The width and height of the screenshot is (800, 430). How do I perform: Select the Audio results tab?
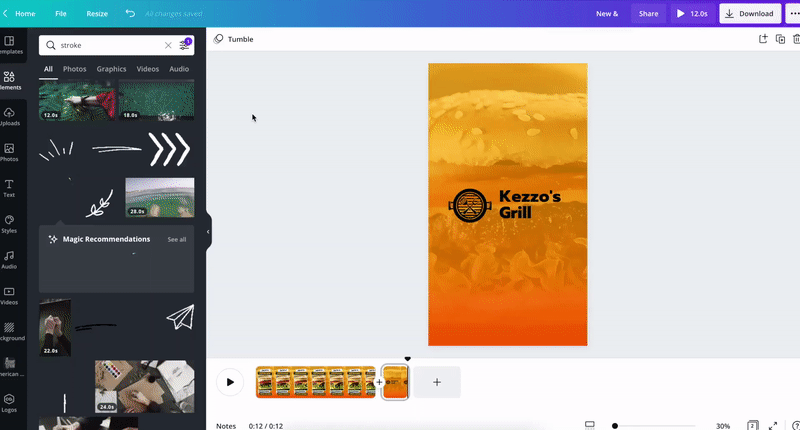(179, 69)
